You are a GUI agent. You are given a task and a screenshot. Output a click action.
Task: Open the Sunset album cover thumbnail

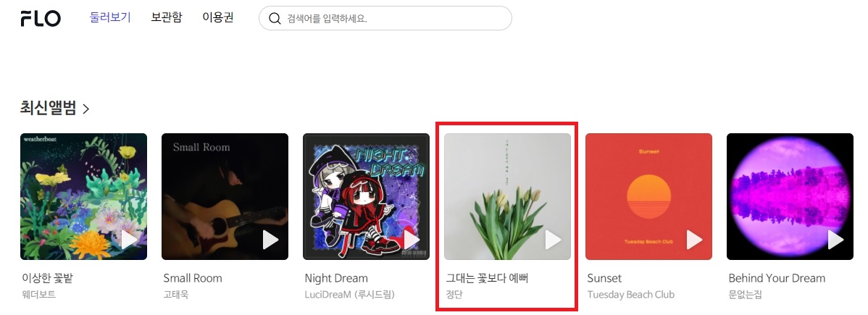click(x=648, y=196)
